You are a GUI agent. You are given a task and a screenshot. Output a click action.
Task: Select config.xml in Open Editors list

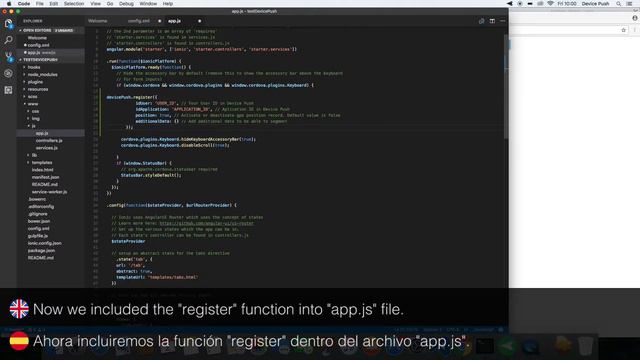[38, 45]
